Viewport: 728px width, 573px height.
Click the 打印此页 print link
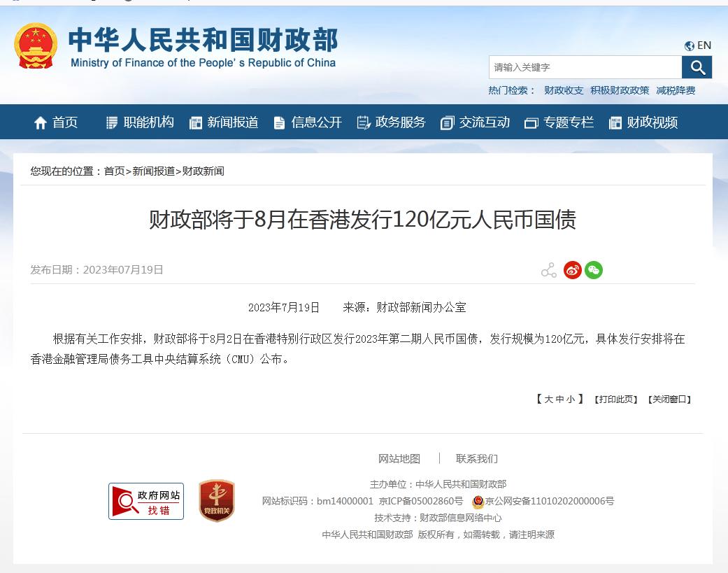click(615, 399)
